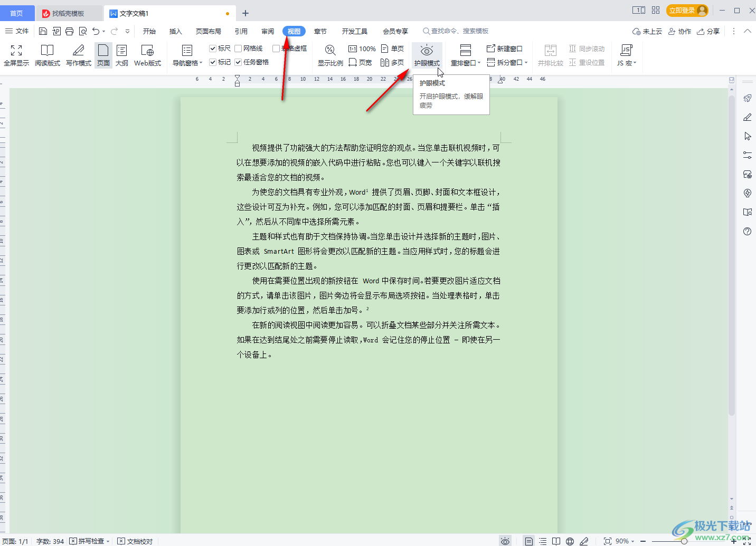Switch to the 开始 Home tab
The image size is (756, 546).
click(149, 31)
